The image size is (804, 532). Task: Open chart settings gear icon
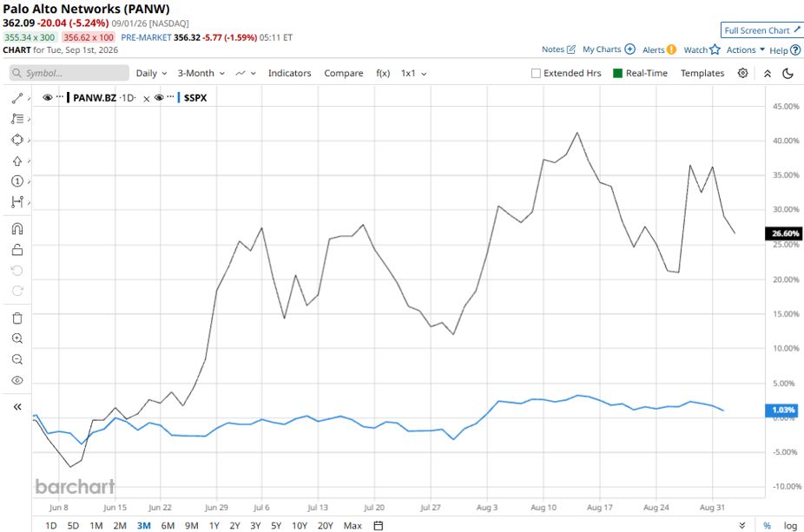[x=742, y=73]
